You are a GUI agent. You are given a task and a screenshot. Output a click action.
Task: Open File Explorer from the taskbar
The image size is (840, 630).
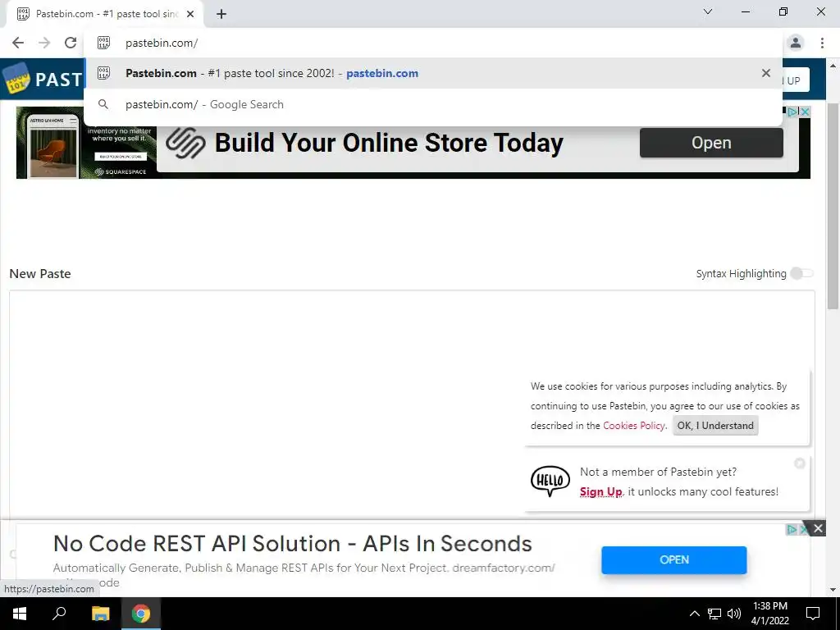[x=100, y=614]
